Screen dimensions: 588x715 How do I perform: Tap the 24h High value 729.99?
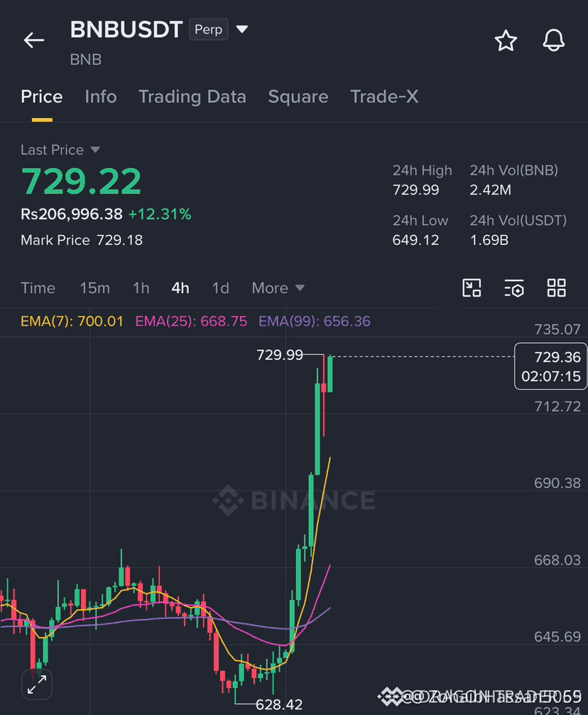(415, 190)
